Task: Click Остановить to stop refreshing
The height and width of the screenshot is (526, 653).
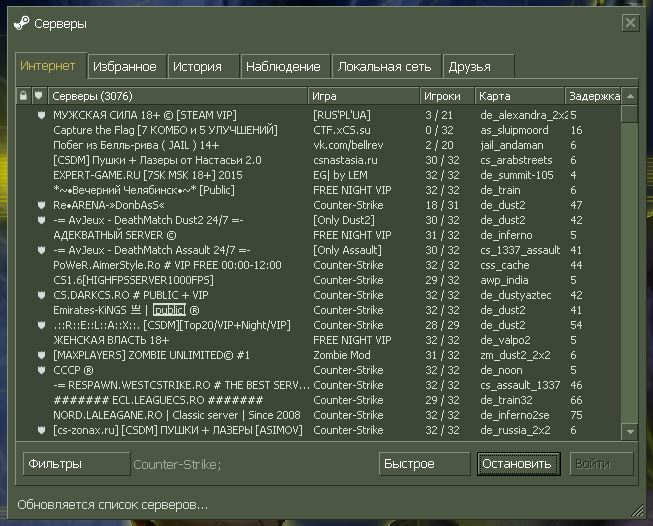Action: tap(518, 464)
